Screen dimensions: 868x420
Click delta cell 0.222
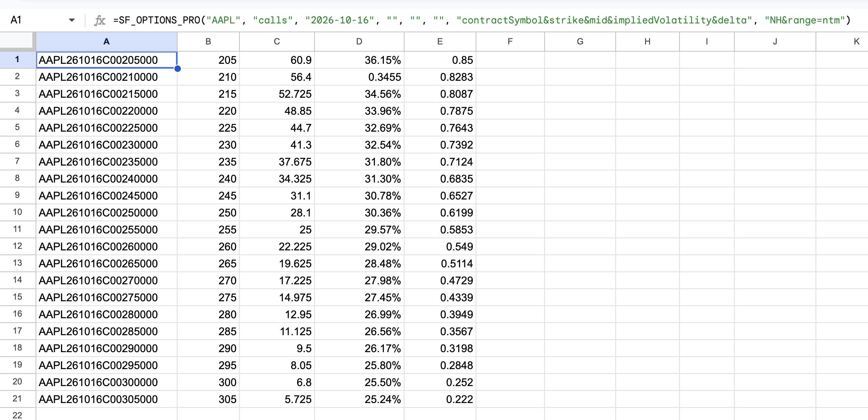[440, 399]
